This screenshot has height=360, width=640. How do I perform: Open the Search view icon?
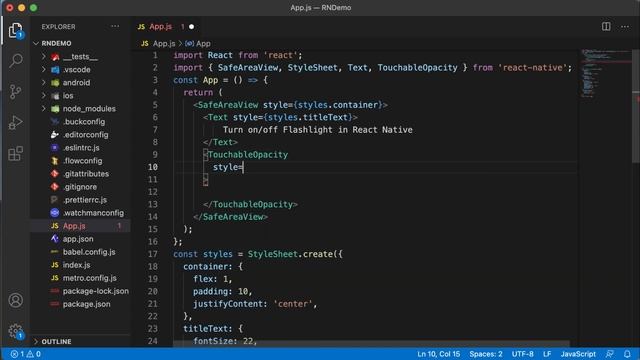click(16, 60)
